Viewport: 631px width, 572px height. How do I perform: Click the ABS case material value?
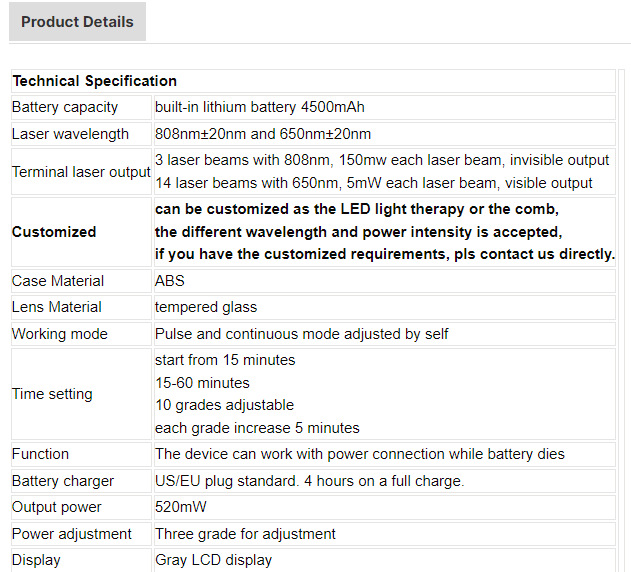pyautogui.click(x=170, y=281)
